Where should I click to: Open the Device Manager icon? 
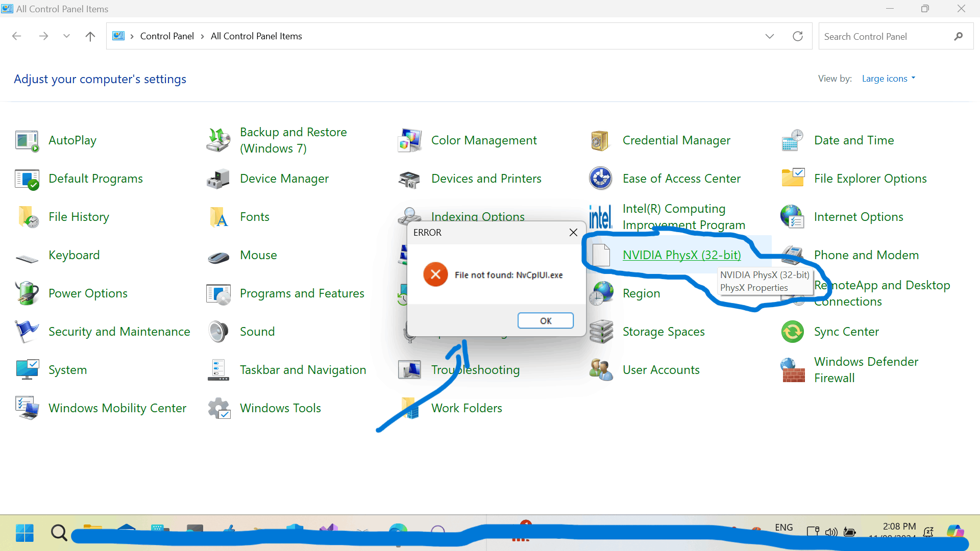pyautogui.click(x=218, y=179)
